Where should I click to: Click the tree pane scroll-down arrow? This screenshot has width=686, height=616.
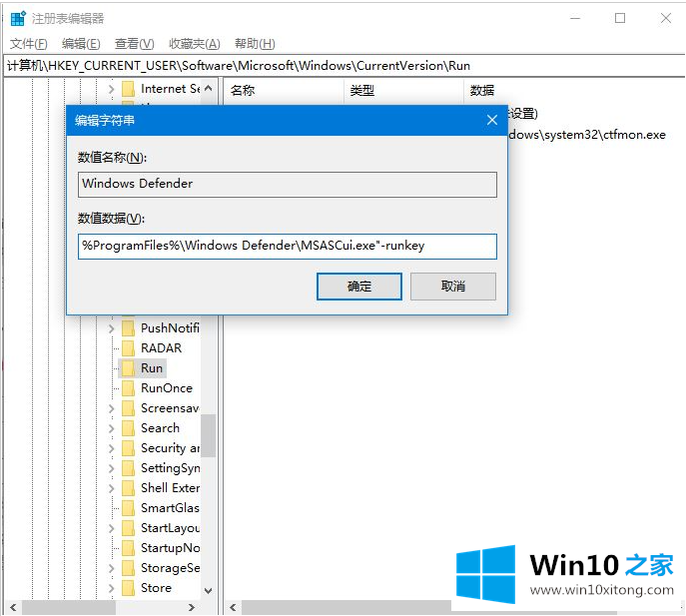(209, 591)
